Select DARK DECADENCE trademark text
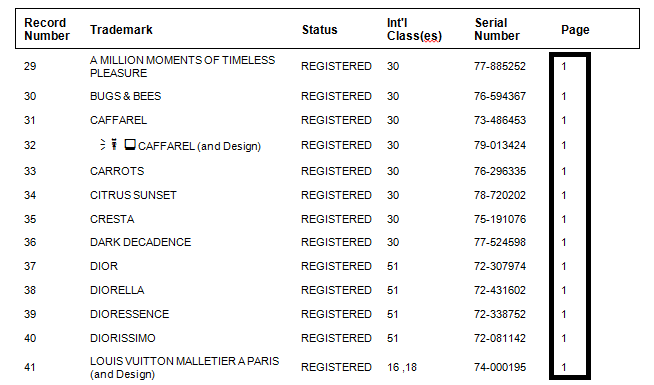This screenshot has width=654, height=385. click(x=141, y=242)
